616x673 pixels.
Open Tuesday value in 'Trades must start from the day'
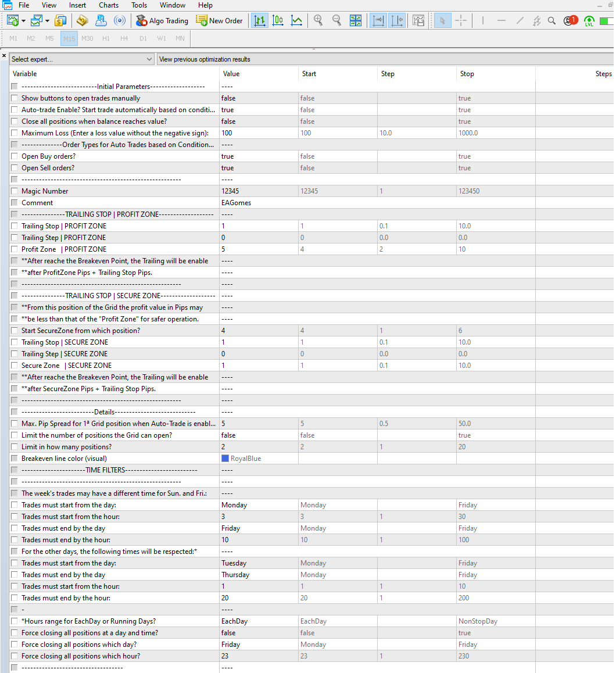click(259, 563)
